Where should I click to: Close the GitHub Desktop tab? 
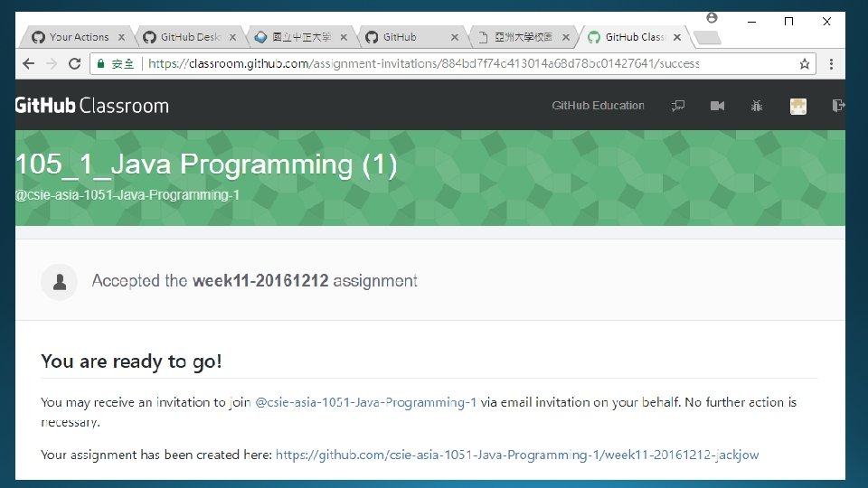point(232,37)
